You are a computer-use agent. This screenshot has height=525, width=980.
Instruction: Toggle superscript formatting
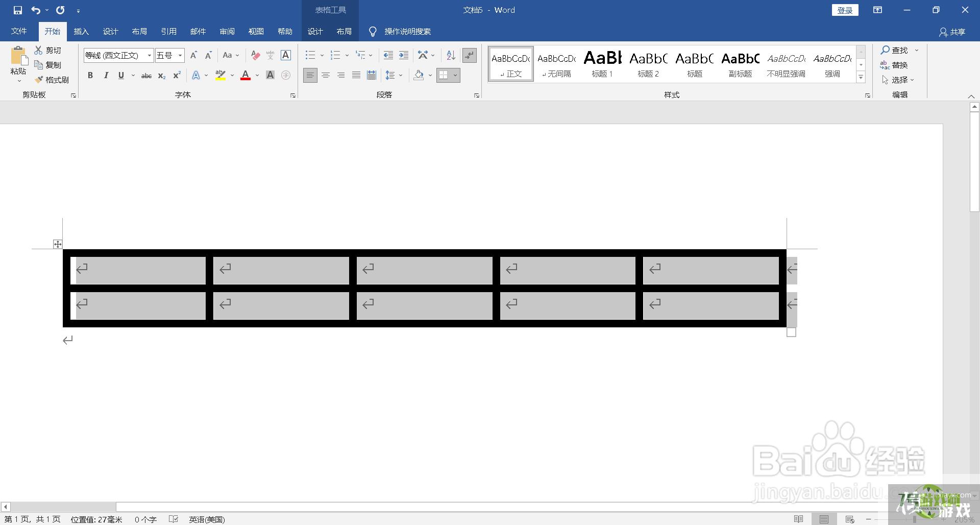(x=177, y=75)
